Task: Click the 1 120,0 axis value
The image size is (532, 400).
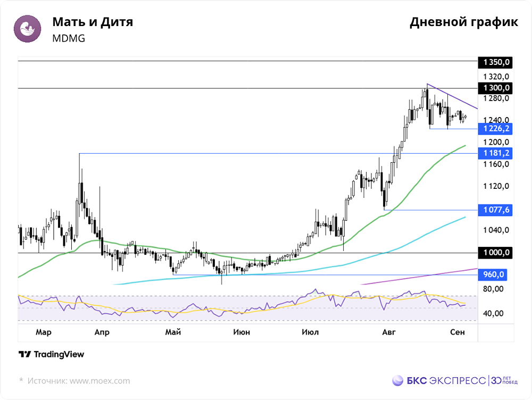Action: [x=496, y=186]
